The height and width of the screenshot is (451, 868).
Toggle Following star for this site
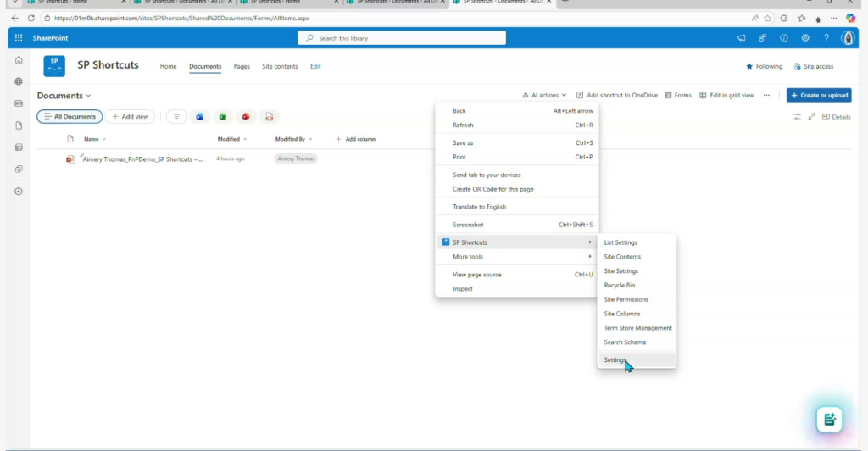pyautogui.click(x=764, y=66)
